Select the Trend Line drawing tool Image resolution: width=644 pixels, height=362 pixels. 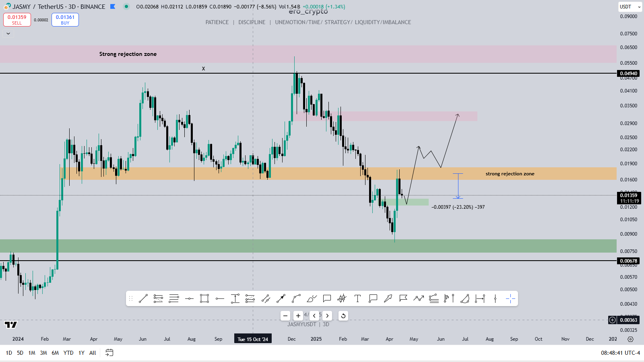click(x=143, y=298)
